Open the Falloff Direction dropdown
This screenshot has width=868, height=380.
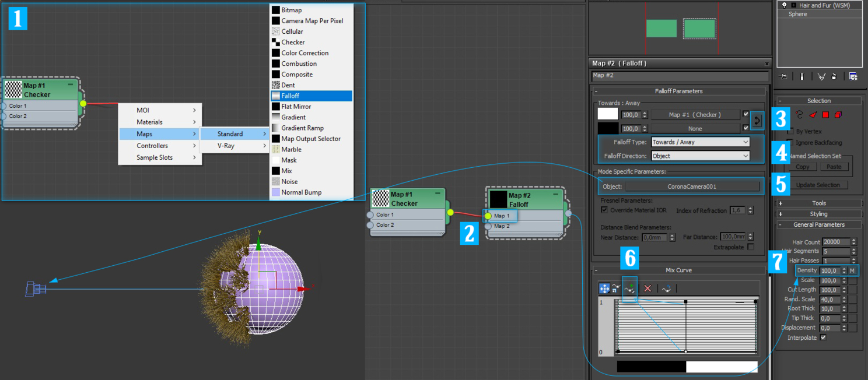700,156
